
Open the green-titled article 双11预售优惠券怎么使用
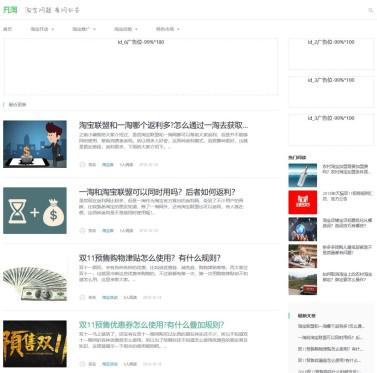(151, 325)
